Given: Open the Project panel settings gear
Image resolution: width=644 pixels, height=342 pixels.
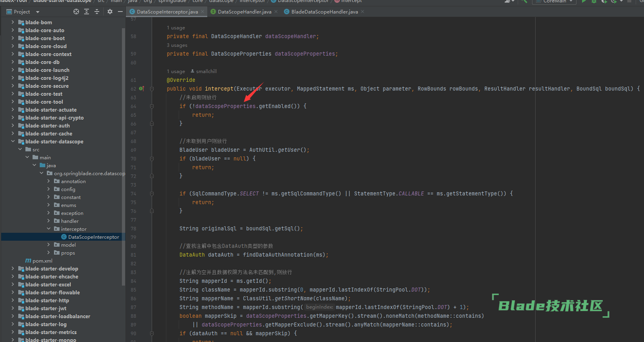Looking at the screenshot, I should pos(110,12).
